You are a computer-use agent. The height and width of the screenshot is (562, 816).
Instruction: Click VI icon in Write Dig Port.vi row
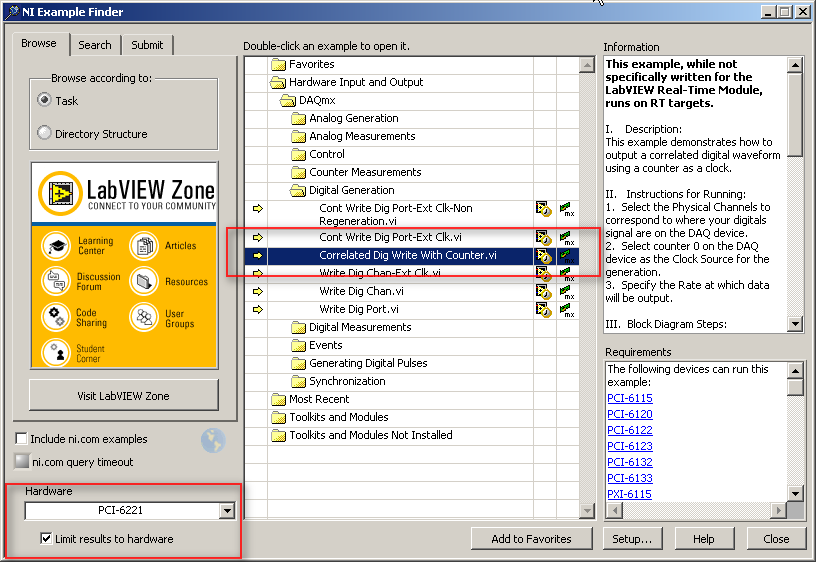[x=543, y=310]
